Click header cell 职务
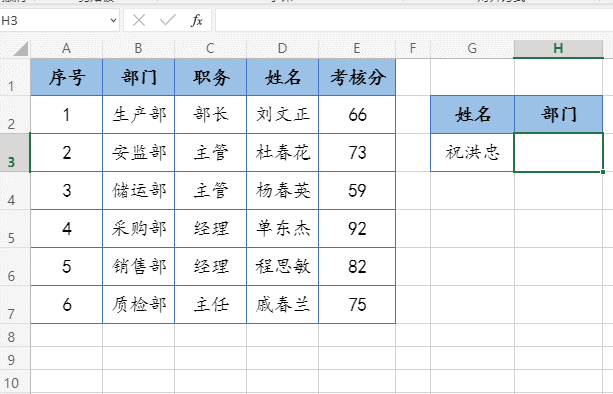 coord(210,77)
